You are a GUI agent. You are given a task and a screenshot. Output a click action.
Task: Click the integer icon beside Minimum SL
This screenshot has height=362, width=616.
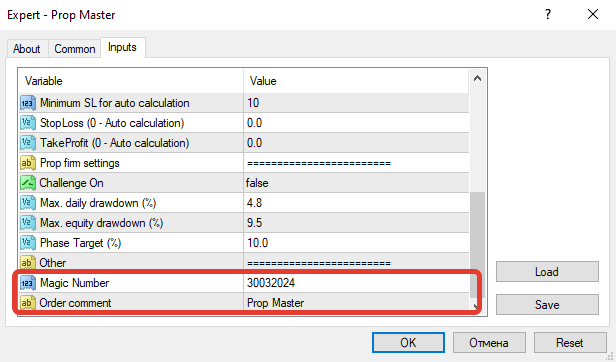28,103
